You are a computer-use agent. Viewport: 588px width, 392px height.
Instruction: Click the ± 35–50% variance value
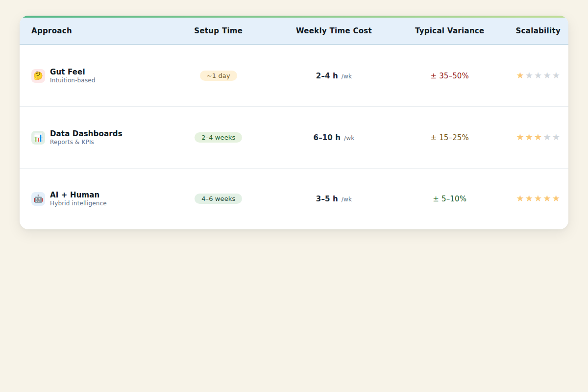(x=450, y=76)
